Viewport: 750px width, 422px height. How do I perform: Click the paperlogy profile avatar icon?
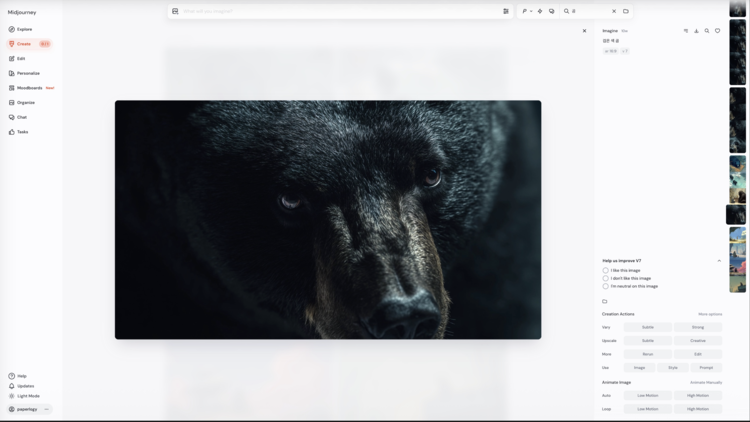(x=11, y=410)
